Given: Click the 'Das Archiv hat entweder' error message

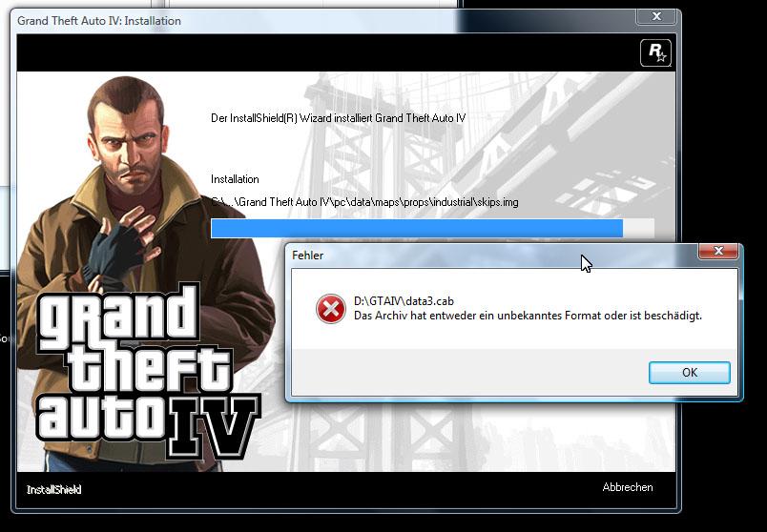Looking at the screenshot, I should 528,316.
